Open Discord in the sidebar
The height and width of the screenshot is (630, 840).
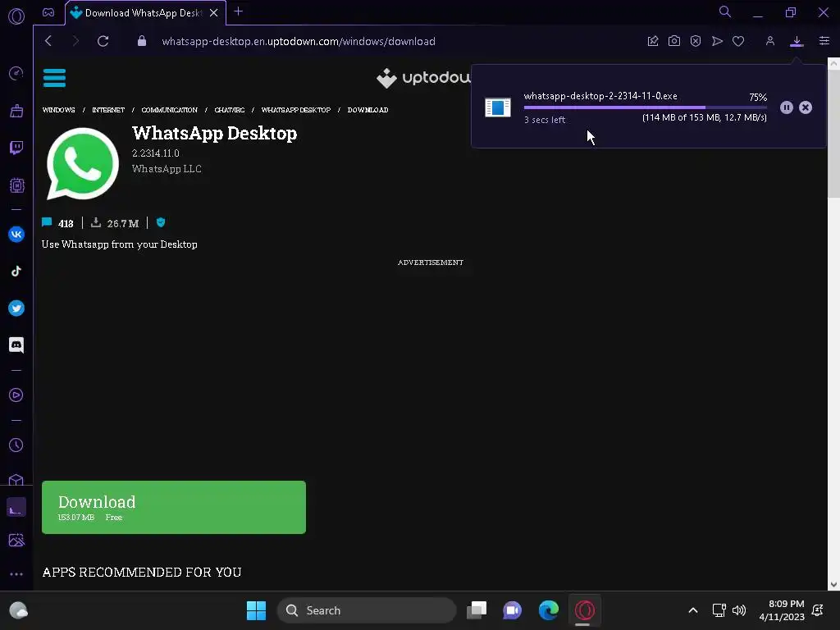(x=16, y=345)
